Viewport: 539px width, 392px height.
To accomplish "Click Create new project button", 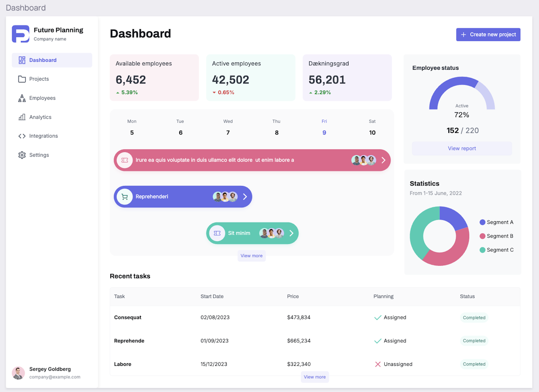I will 488,34.
